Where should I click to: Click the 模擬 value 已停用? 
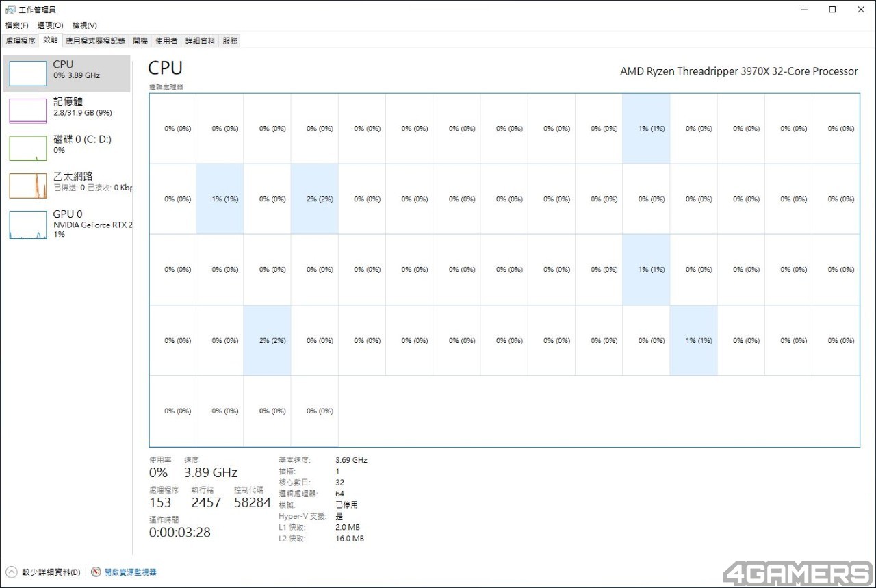(x=347, y=504)
